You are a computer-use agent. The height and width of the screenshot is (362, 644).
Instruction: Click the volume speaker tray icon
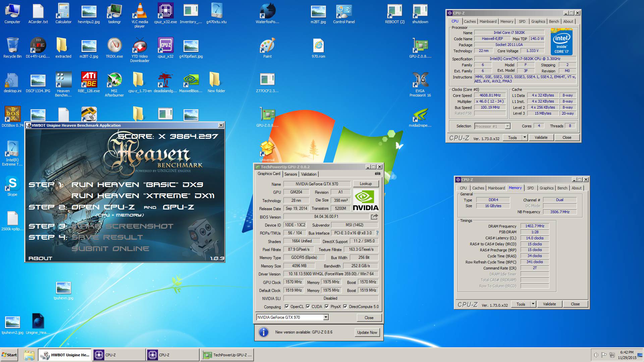tap(596, 355)
